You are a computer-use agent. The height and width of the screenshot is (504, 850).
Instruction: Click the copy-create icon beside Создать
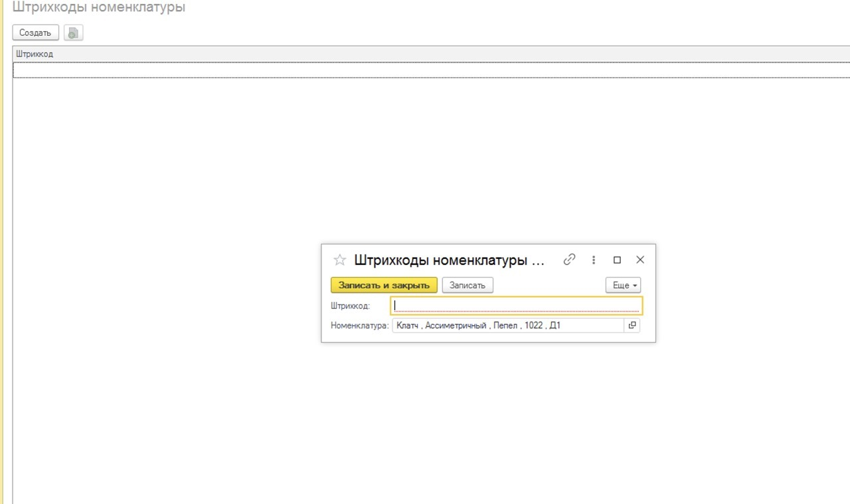point(73,33)
